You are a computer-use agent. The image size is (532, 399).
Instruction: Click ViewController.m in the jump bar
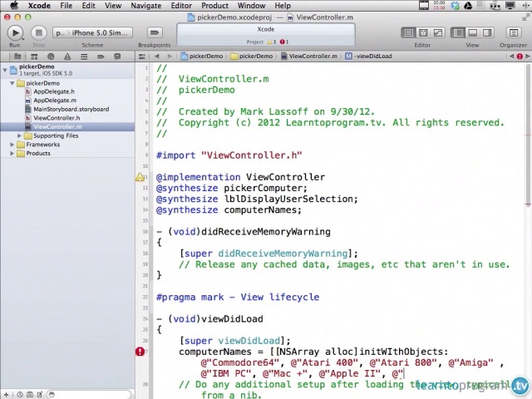[308, 57]
